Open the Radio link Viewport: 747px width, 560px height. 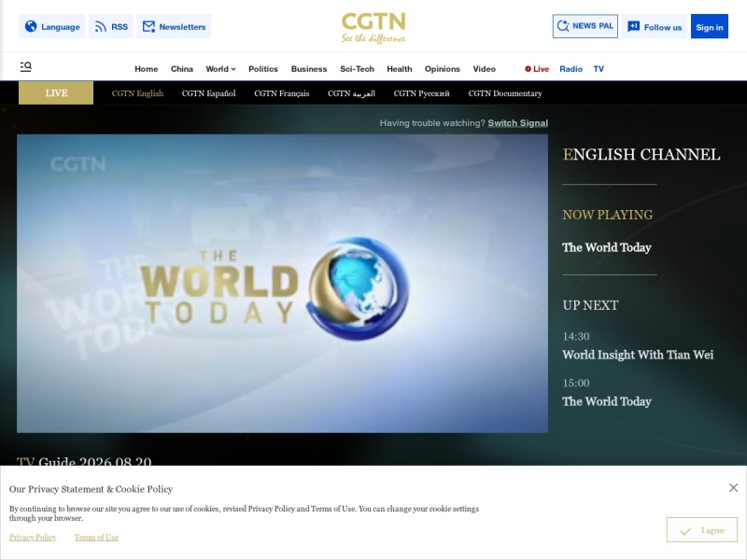tap(571, 69)
